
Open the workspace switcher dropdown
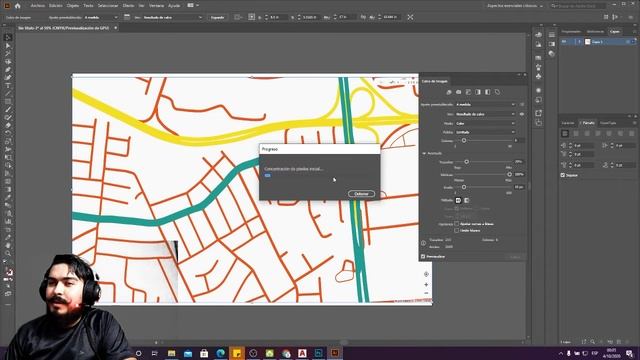515,6
